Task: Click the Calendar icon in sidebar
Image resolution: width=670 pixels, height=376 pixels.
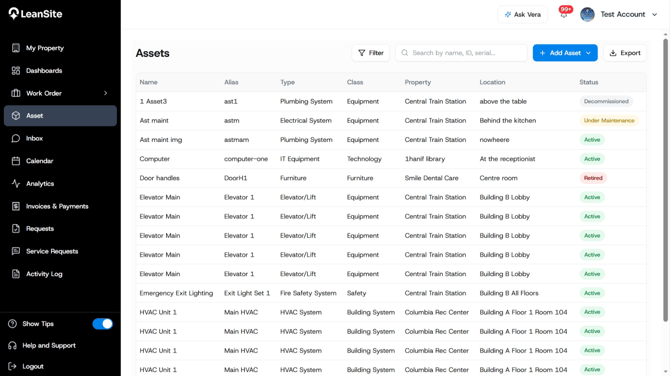Action: 16,161
